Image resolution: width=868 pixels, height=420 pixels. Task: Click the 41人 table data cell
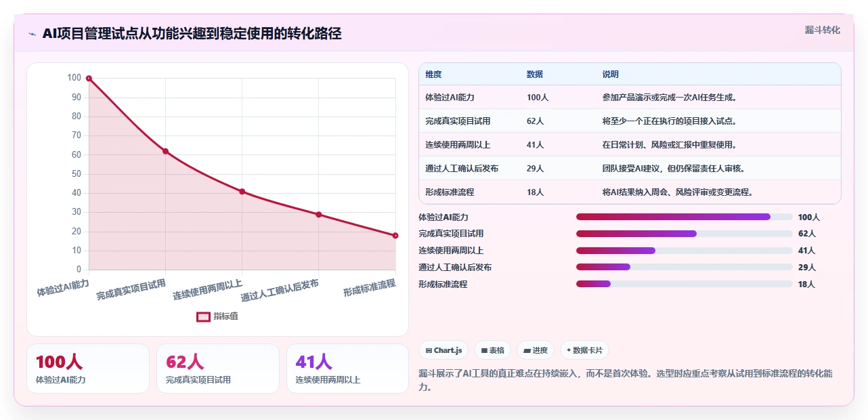(559, 145)
